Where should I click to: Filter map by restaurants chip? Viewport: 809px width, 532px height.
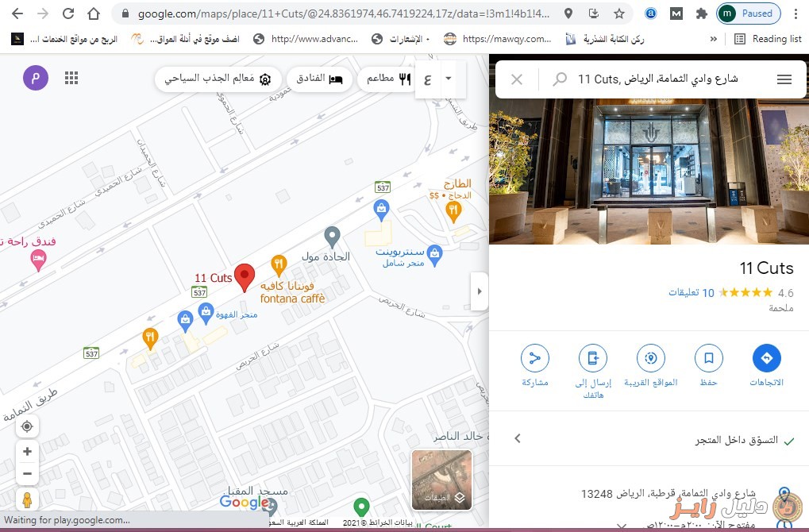coord(388,79)
